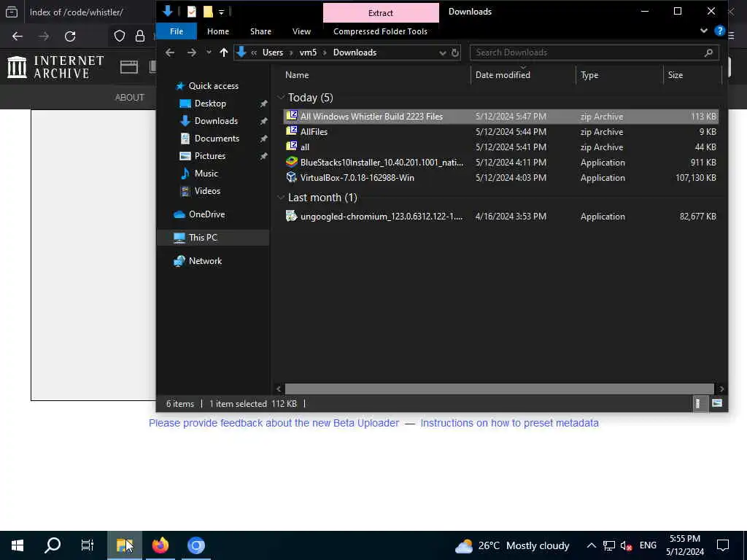Open Pictures in the navigation pane
Screen dimensions: 747x560
(x=209, y=156)
